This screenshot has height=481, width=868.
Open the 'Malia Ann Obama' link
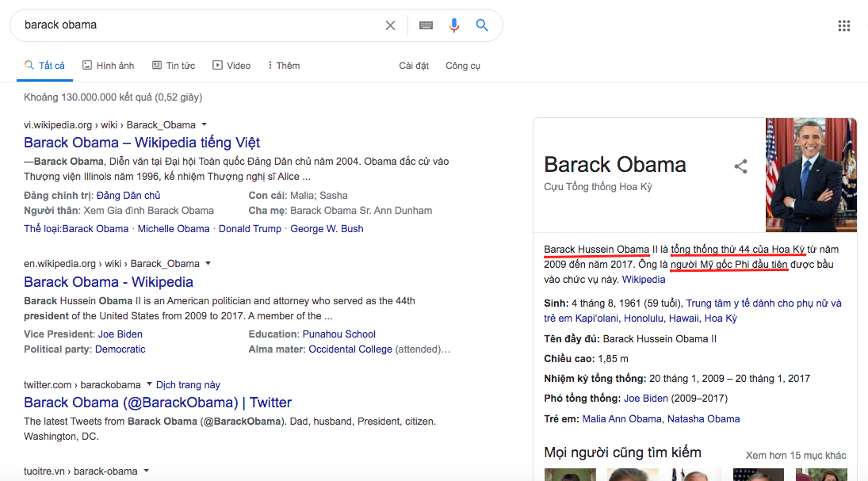[x=621, y=419]
